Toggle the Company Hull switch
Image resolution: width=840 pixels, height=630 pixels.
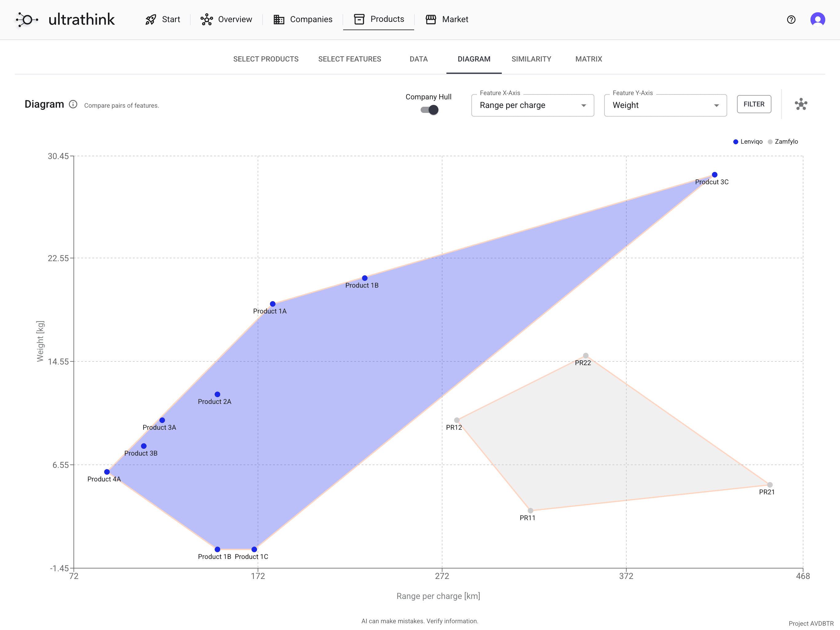click(429, 110)
